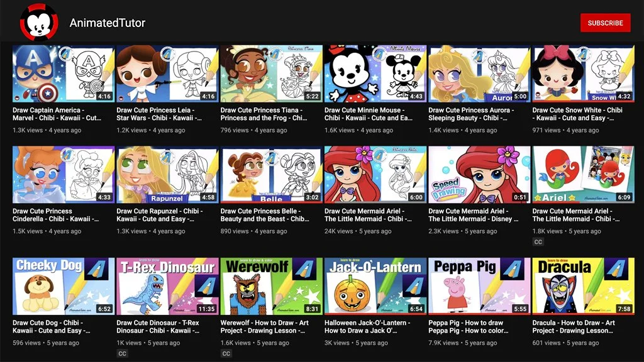Click the CC badge under the Ariel 1.8K views video
The height and width of the screenshot is (362, 644).
coord(538,242)
